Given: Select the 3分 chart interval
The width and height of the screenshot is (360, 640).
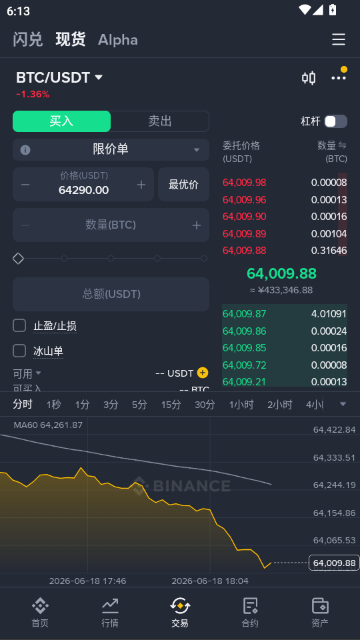Looking at the screenshot, I should (x=111, y=404).
